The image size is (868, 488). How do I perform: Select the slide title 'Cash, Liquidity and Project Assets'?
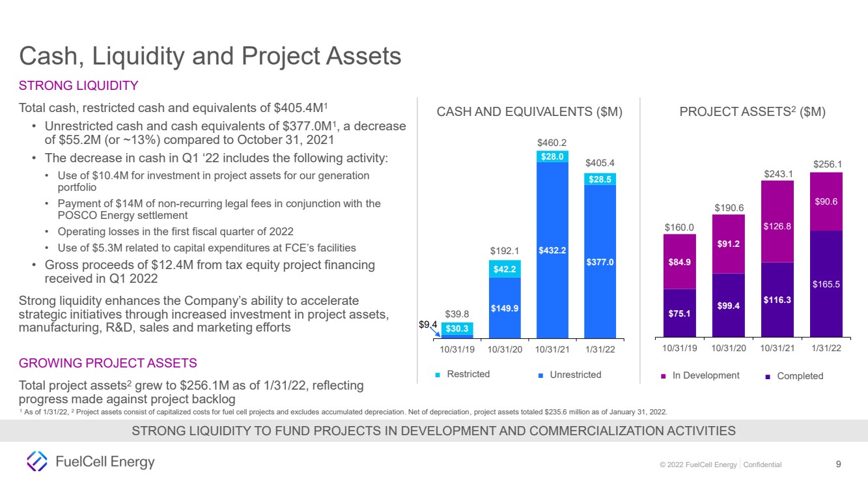[210, 56]
